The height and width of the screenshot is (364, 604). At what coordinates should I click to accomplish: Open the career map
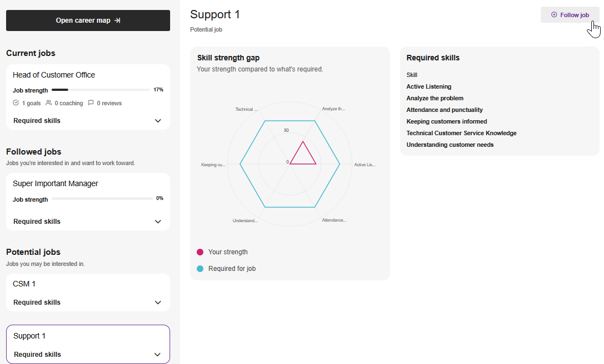(x=88, y=20)
